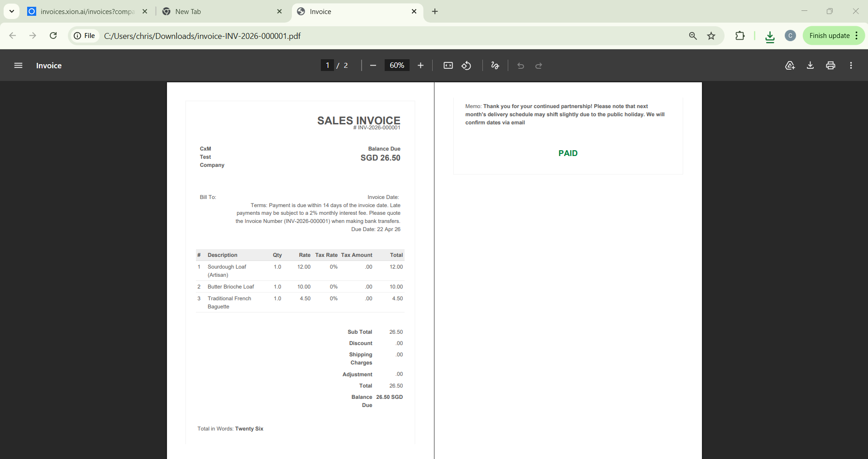Click the zoom in plus button
This screenshot has height=459, width=868.
(x=420, y=66)
